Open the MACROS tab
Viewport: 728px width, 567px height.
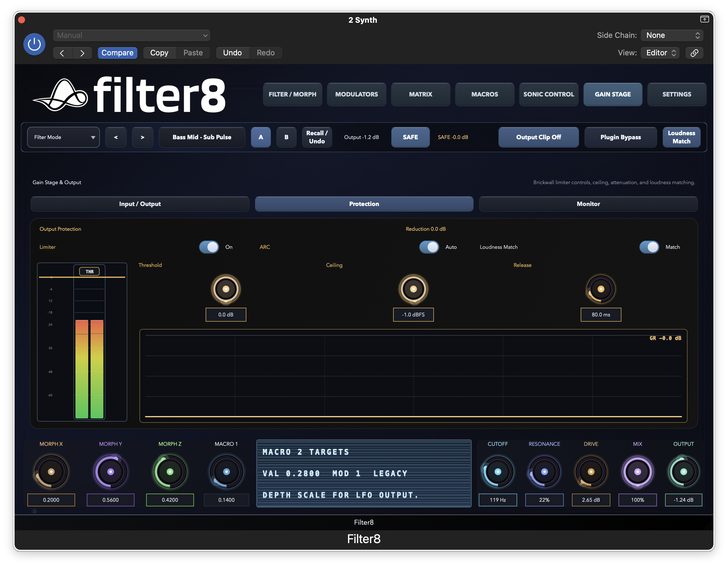pyautogui.click(x=484, y=94)
